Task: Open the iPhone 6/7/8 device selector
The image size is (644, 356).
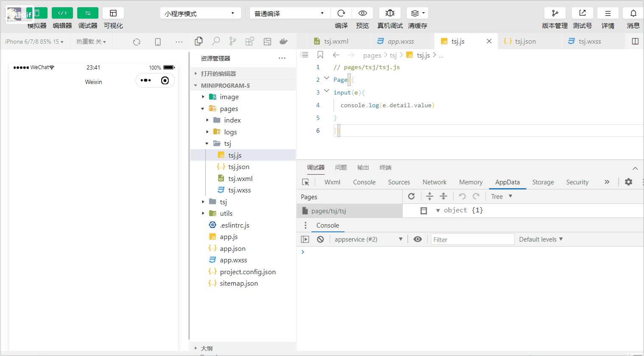Action: [x=34, y=42]
